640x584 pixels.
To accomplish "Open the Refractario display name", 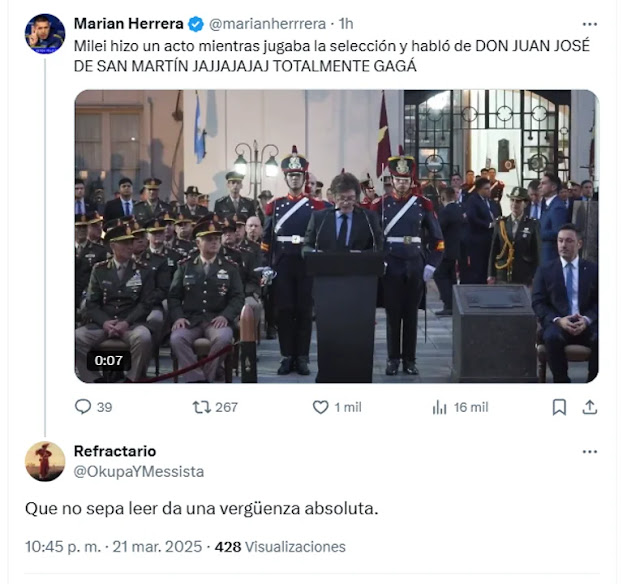I will tap(115, 451).
